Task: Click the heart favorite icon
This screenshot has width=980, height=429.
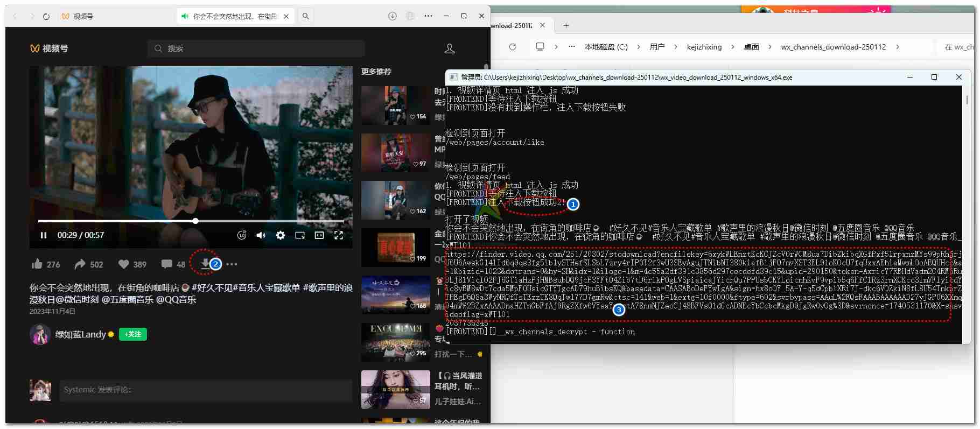Action: tap(124, 264)
